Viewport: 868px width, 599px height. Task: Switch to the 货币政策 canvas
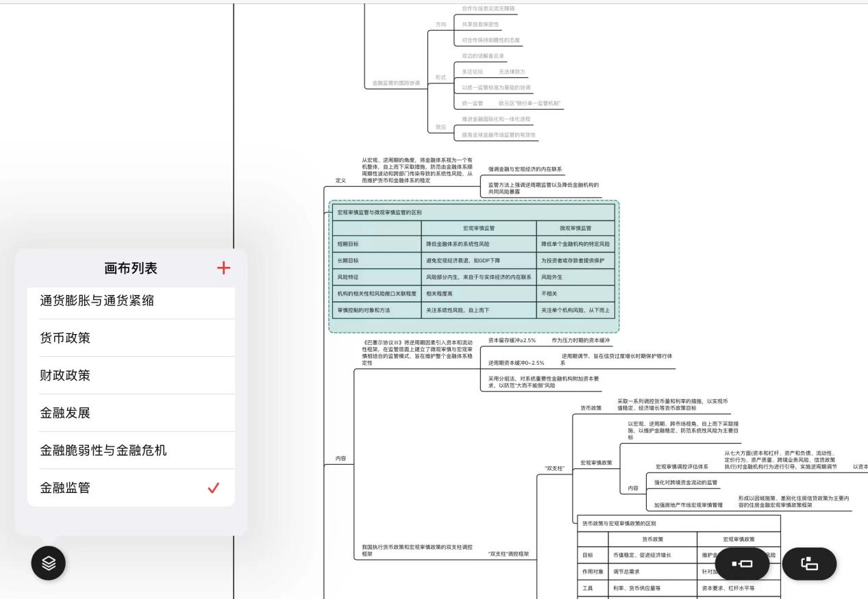point(65,338)
